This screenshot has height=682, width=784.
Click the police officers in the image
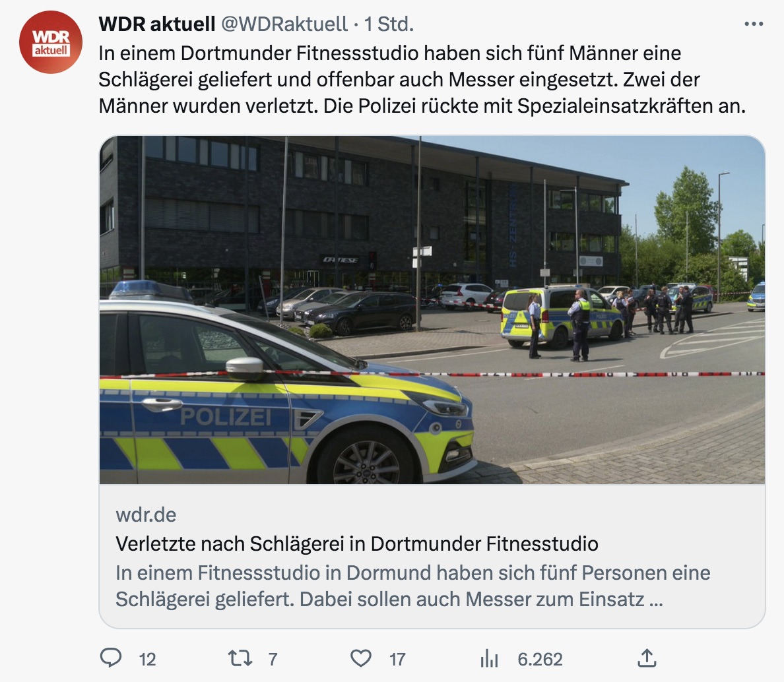pyautogui.click(x=612, y=323)
